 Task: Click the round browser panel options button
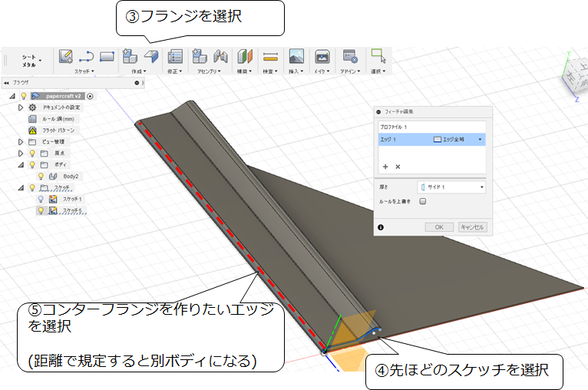137,83
